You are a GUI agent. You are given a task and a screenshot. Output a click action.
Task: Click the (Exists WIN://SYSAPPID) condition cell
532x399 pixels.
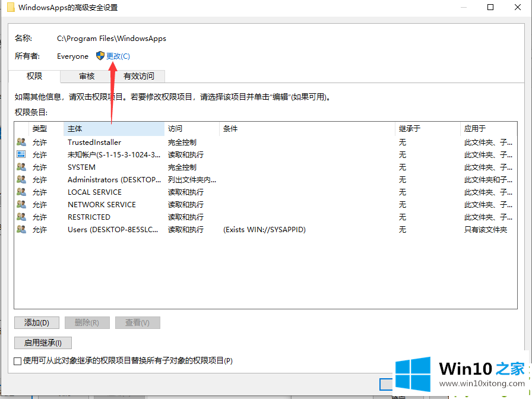[x=264, y=230]
